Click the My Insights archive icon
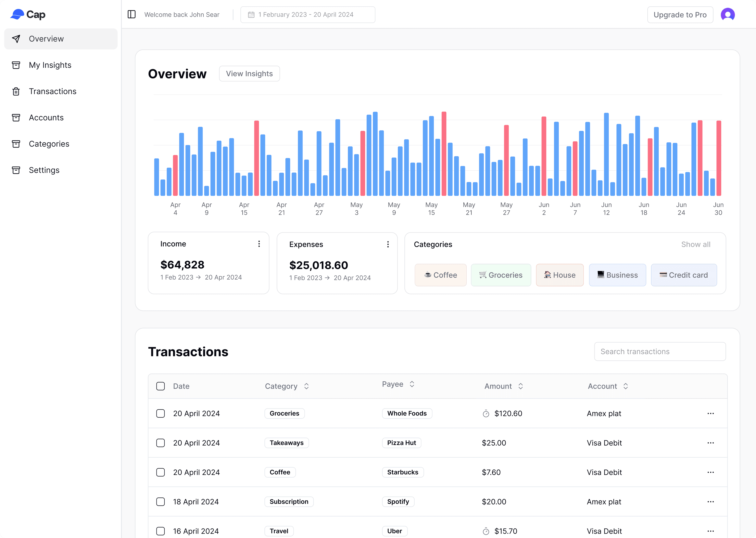Image resolution: width=756 pixels, height=538 pixels. [16, 65]
